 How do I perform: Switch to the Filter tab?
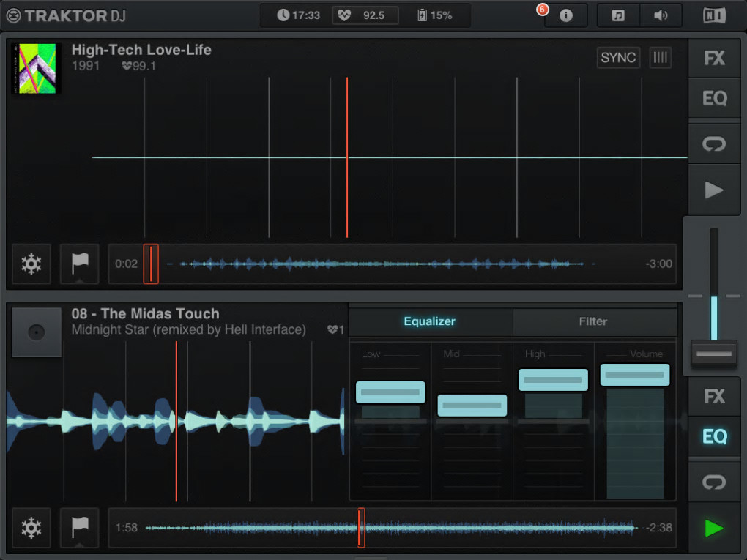click(x=594, y=321)
